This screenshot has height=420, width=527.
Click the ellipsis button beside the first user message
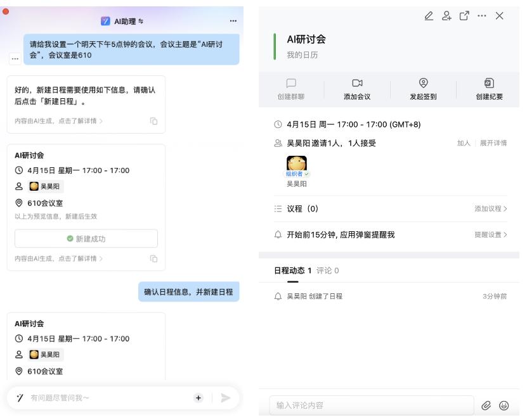tap(15, 59)
